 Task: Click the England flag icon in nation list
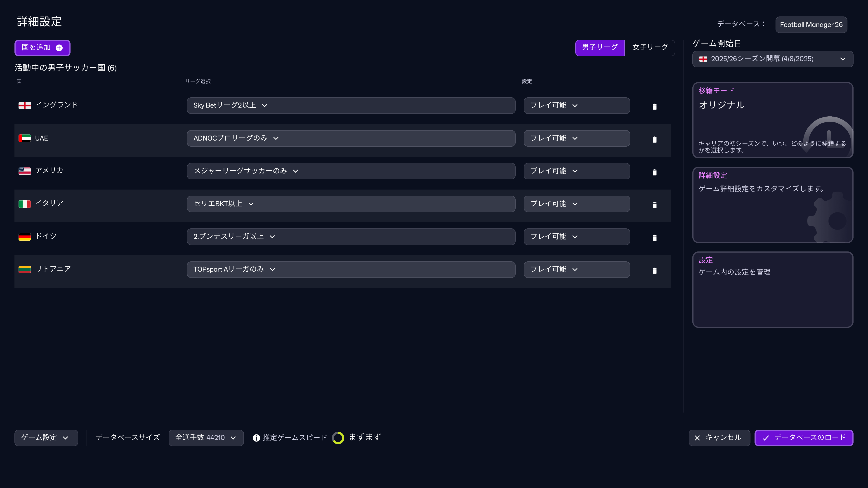[x=25, y=106]
